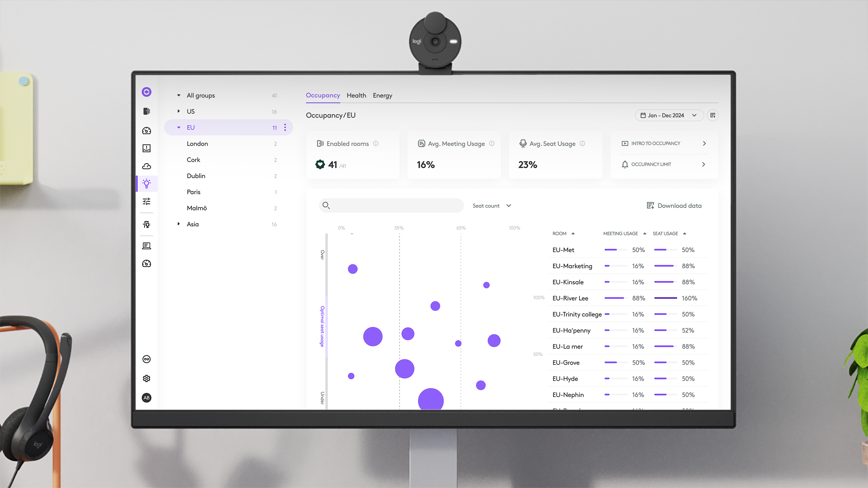Click the lightbulb insights sidebar icon
The width and height of the screenshot is (868, 488).
pos(146,183)
